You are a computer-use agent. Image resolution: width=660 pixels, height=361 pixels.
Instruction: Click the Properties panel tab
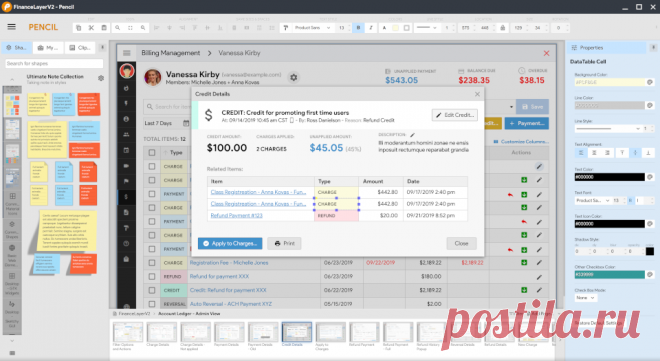[x=606, y=48]
